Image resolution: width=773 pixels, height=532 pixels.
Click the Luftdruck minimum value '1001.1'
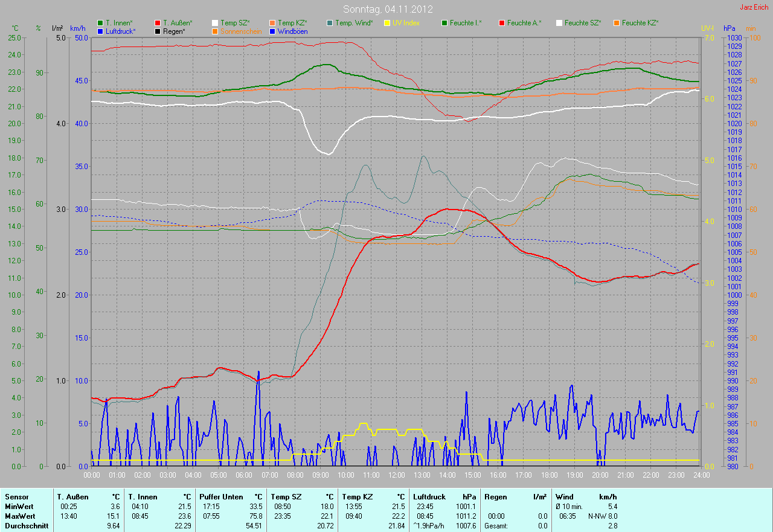tap(466, 507)
